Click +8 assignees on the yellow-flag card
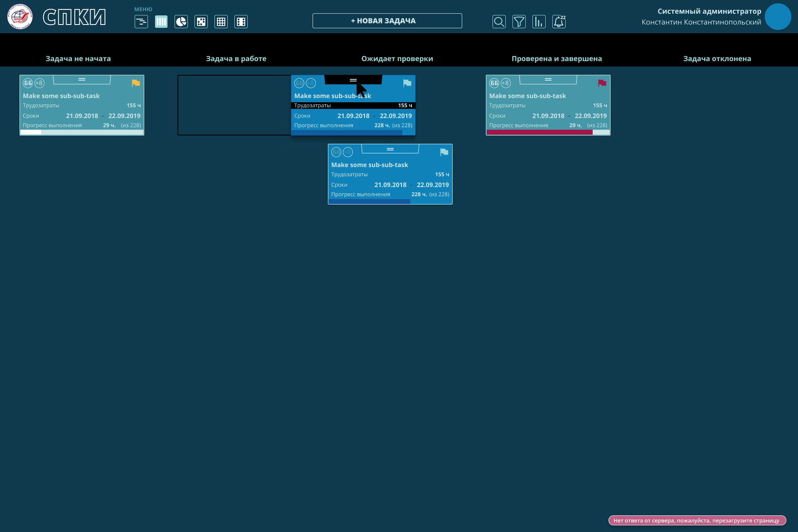798x532 pixels. pyautogui.click(x=39, y=83)
